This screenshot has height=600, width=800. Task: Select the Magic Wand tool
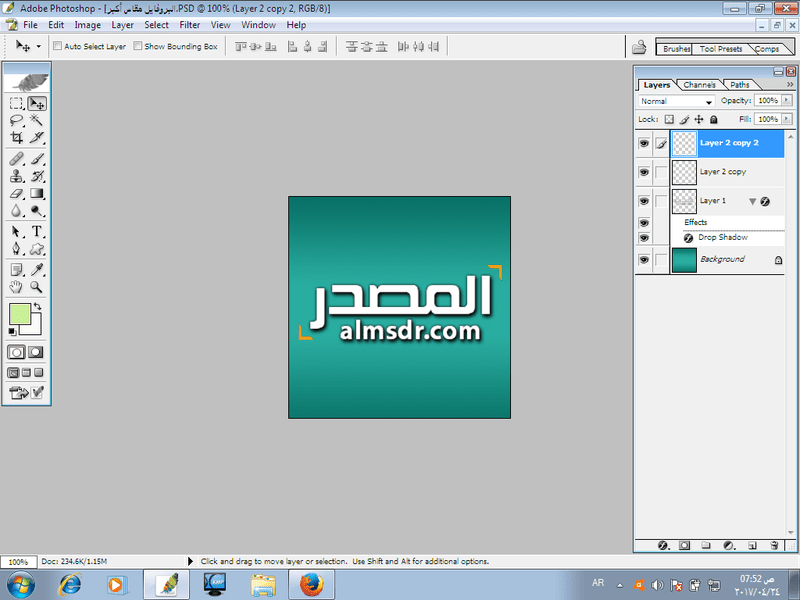37,120
